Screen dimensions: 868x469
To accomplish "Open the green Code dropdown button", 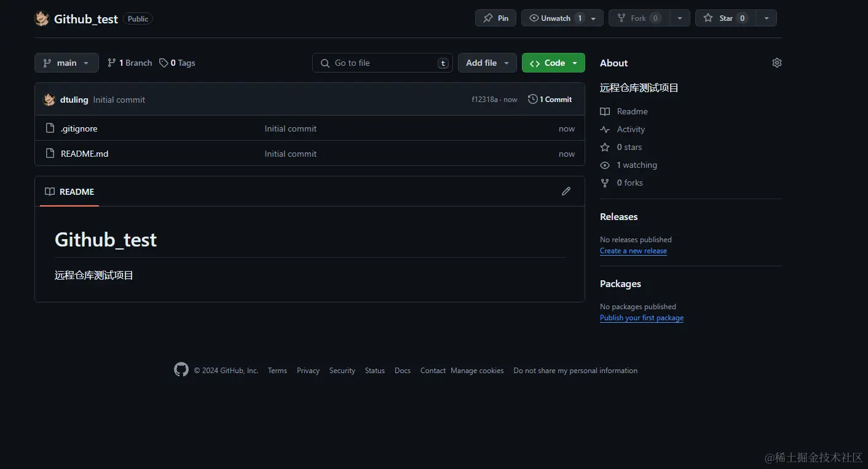I will coord(553,63).
